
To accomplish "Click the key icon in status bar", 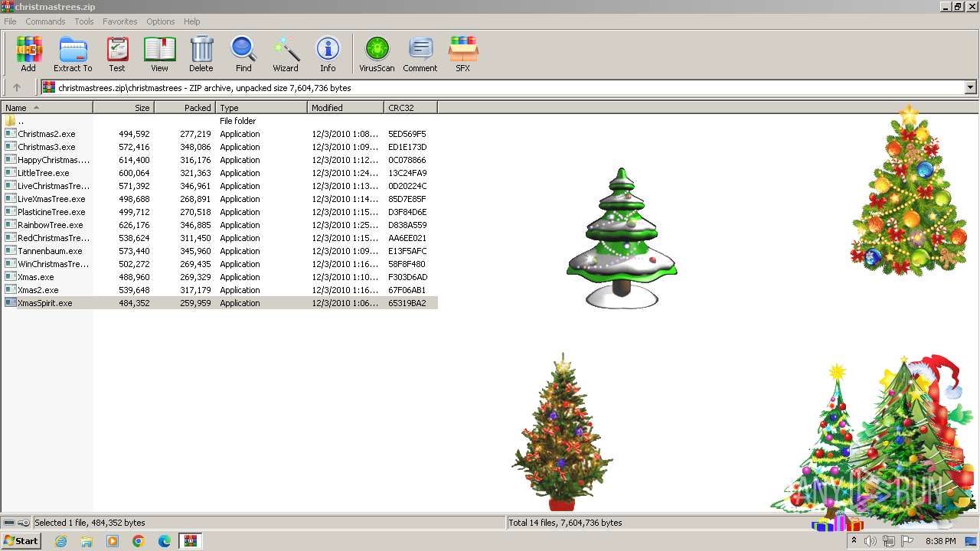I will (x=24, y=523).
